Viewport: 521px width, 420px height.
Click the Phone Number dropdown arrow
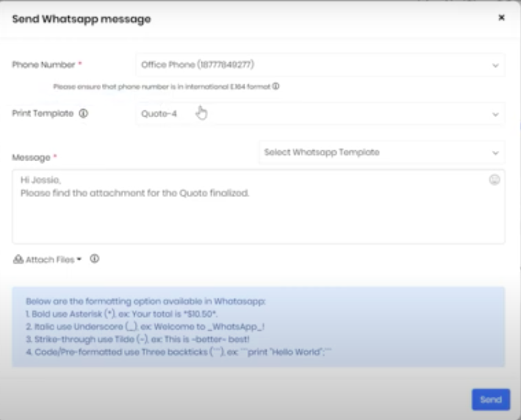495,65
